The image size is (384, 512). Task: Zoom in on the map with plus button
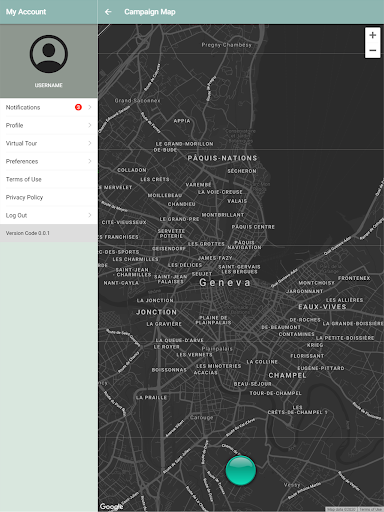(x=373, y=35)
